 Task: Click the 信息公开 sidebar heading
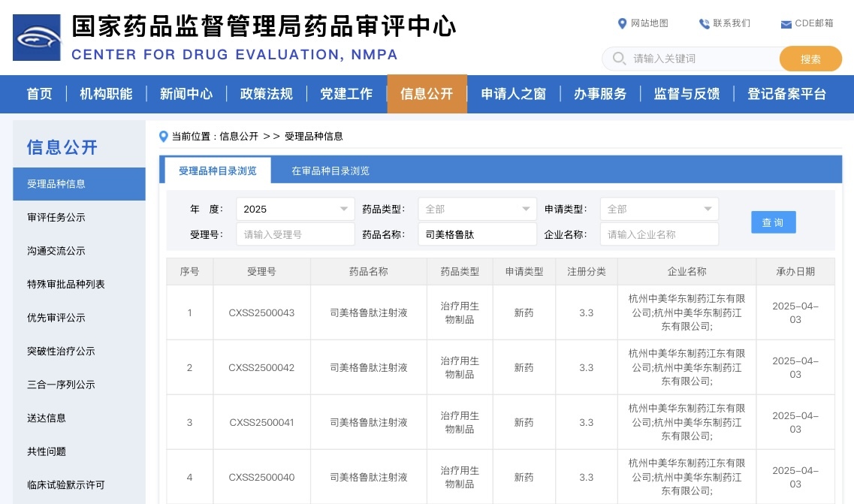[62, 147]
